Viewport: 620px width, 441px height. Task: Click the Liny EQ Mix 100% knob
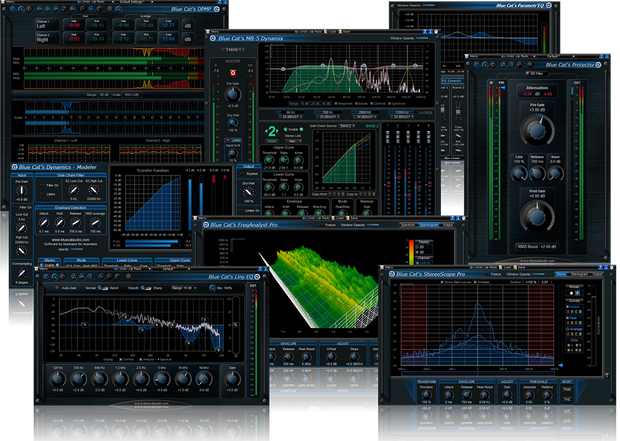click(x=212, y=288)
